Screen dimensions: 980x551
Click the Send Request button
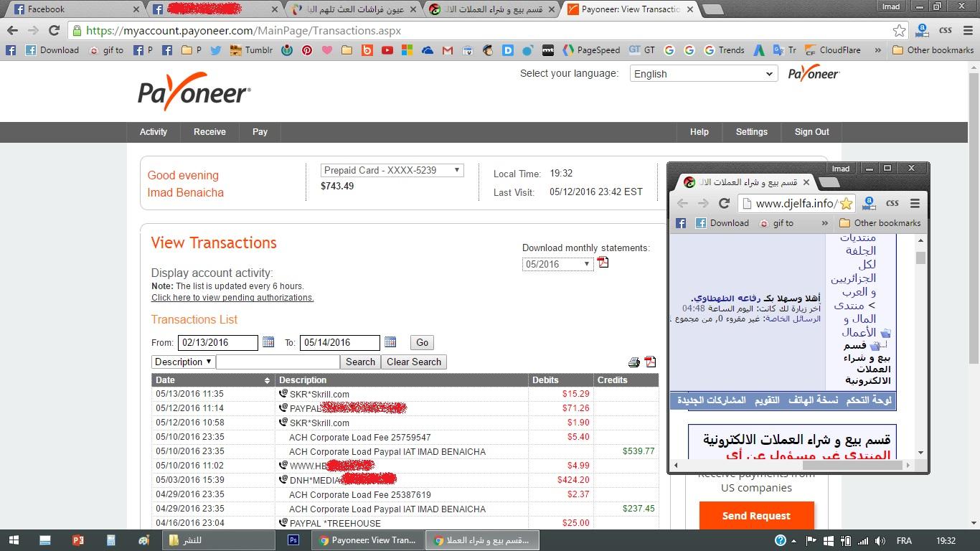click(756, 516)
